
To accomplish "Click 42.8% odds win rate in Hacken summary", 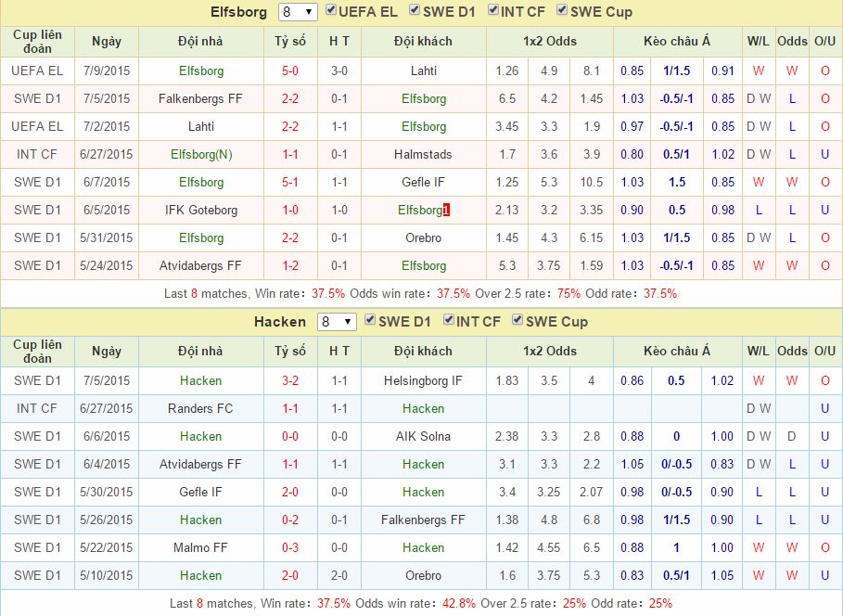I will (x=459, y=604).
